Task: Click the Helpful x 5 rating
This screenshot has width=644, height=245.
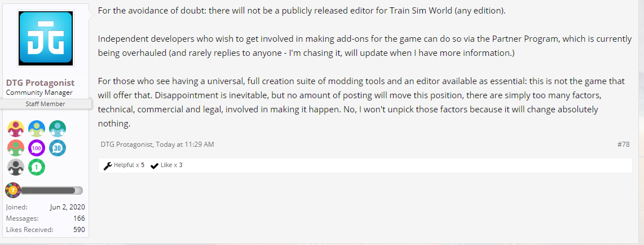Action: (x=124, y=165)
